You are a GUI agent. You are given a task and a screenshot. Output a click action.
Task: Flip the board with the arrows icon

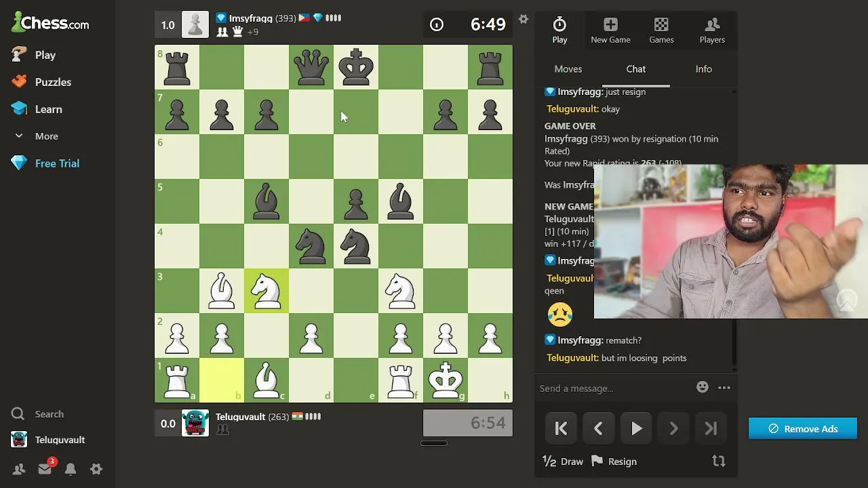[x=719, y=462]
